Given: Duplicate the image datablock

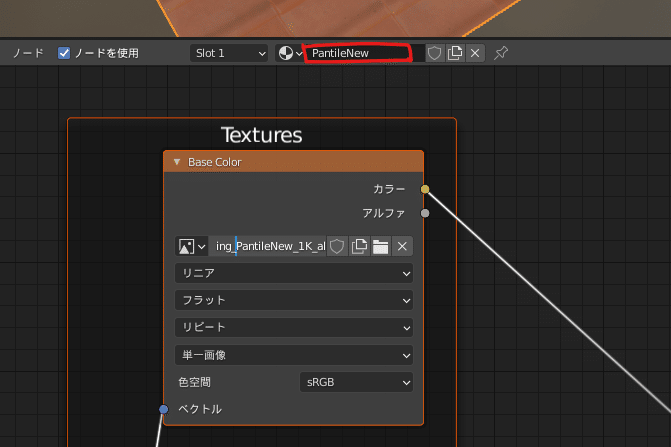Looking at the screenshot, I should (x=359, y=246).
